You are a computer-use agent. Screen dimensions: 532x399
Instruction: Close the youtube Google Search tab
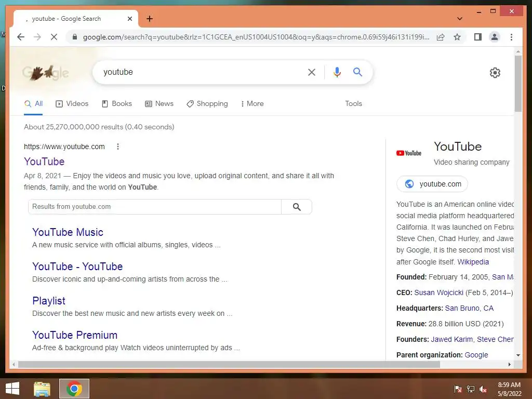129,19
